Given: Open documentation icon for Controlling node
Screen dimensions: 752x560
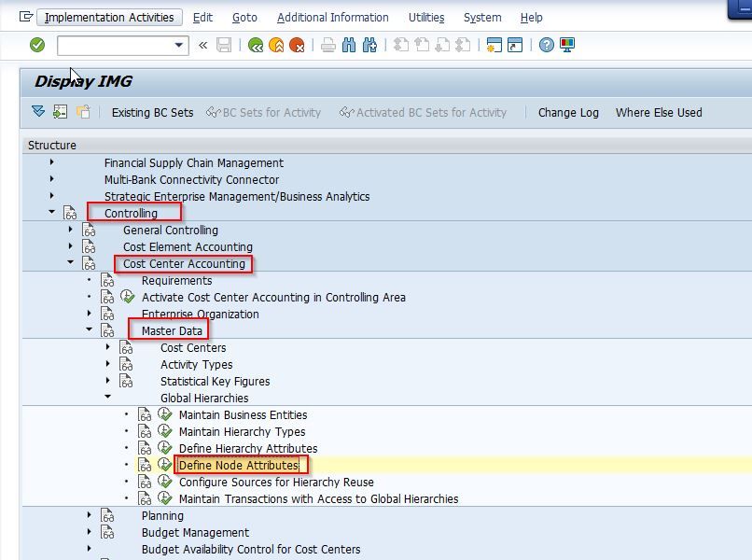Looking at the screenshot, I should (x=70, y=213).
